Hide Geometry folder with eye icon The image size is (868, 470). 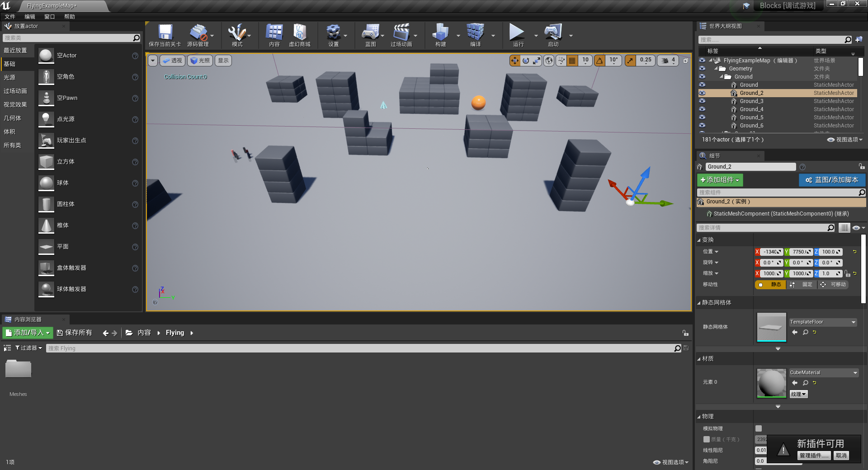coord(702,69)
